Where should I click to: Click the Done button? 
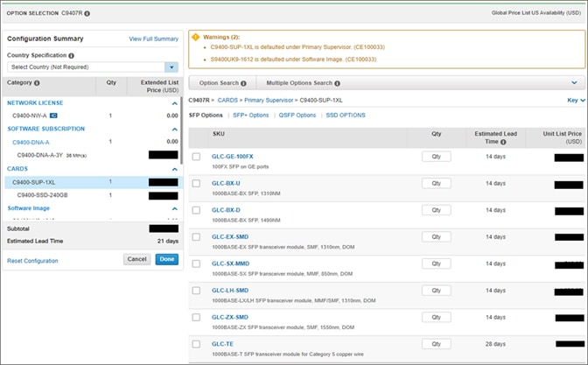pyautogui.click(x=167, y=259)
